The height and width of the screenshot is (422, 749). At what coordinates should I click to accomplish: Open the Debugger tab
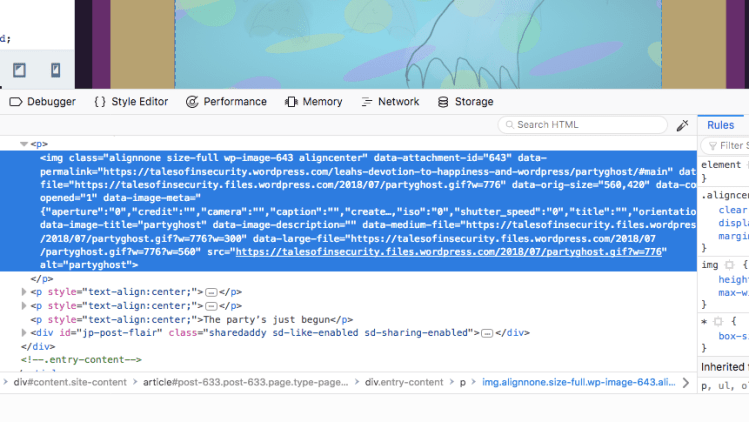[x=43, y=102]
